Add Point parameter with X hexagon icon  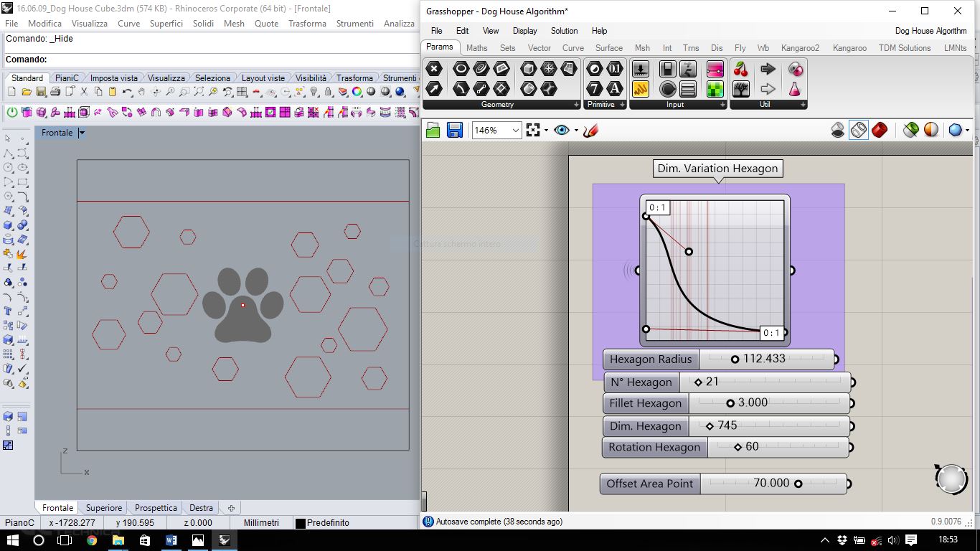coord(434,69)
